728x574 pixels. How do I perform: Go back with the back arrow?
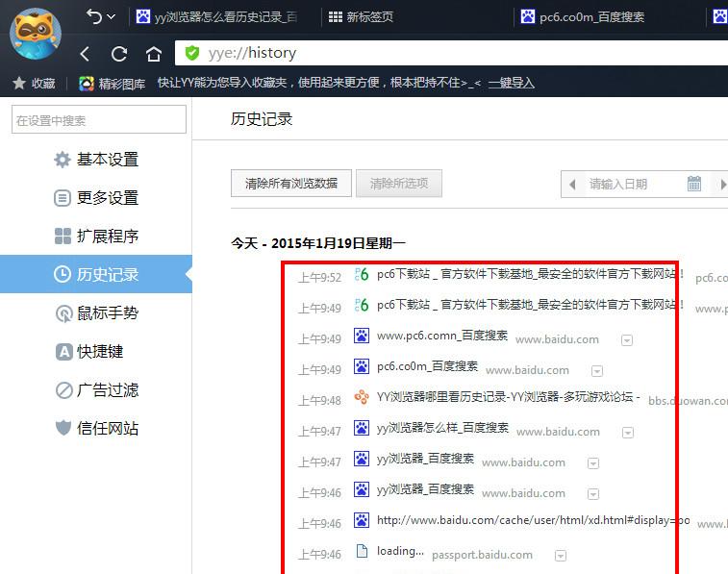[85, 54]
